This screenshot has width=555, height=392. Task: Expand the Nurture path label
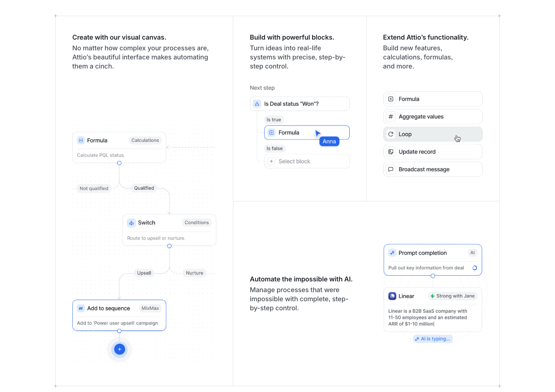[x=194, y=273]
